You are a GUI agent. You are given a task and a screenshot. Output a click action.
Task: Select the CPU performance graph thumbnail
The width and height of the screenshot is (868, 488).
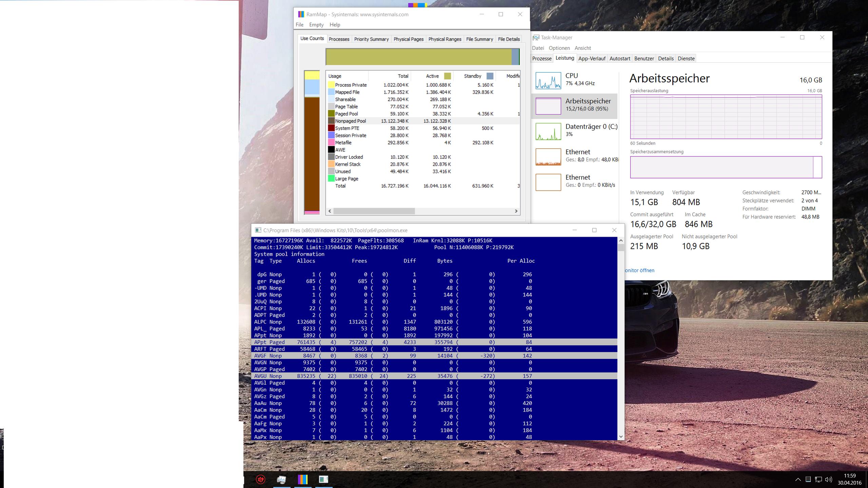(548, 80)
